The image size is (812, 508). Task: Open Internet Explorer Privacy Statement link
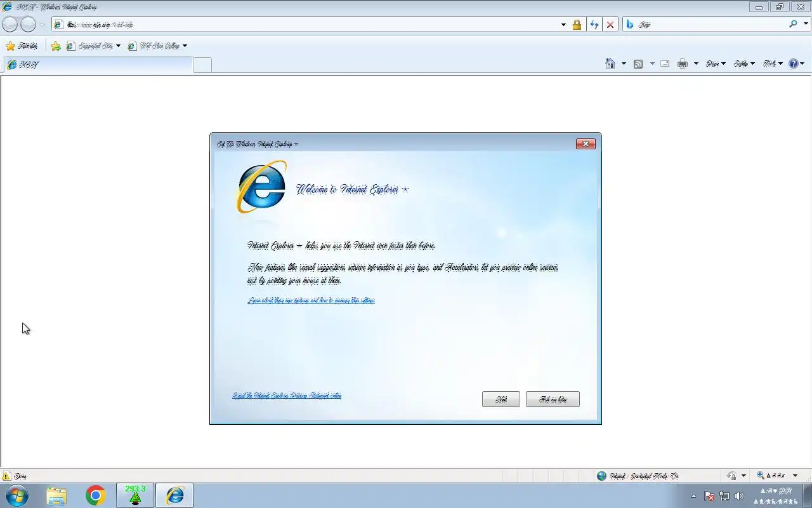[287, 396]
